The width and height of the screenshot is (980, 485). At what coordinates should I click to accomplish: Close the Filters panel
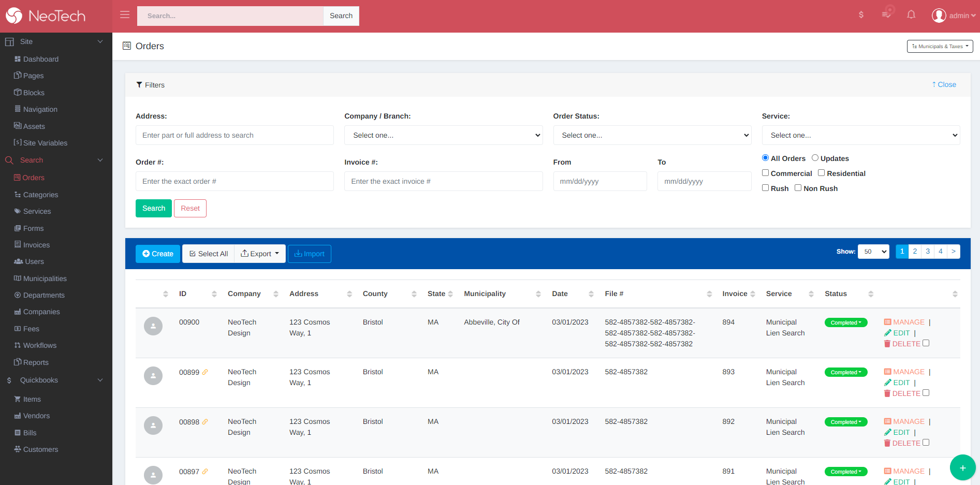click(944, 84)
